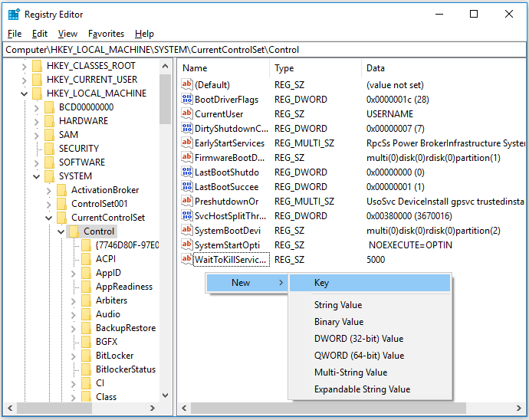Click the tree pane's vertical scrollbar down arrow
529x420 pixels.
166,395
